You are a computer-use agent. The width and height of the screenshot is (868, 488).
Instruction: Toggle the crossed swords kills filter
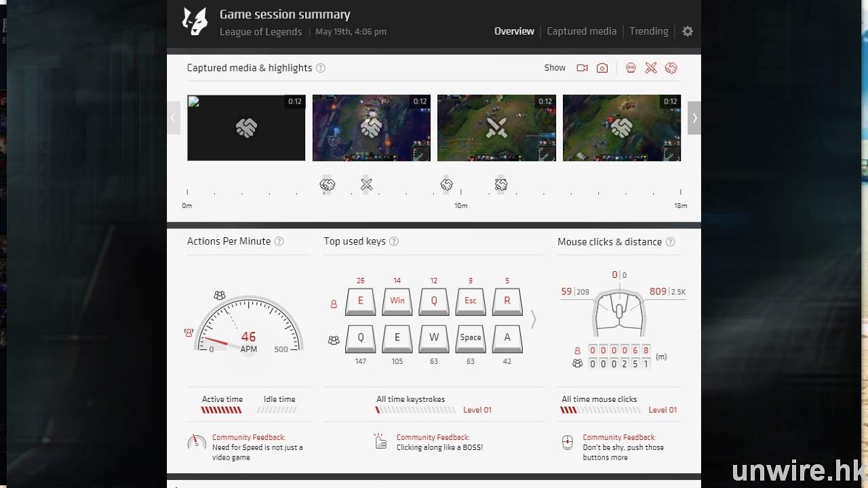coord(651,68)
